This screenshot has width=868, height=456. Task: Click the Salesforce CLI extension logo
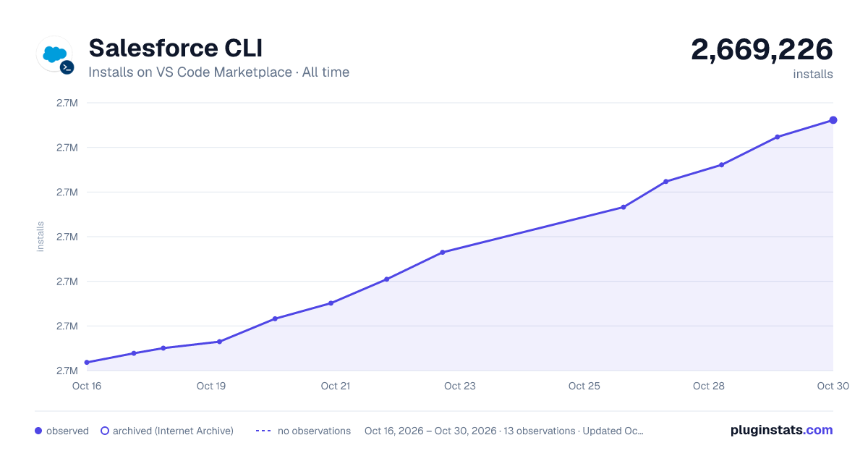[54, 54]
